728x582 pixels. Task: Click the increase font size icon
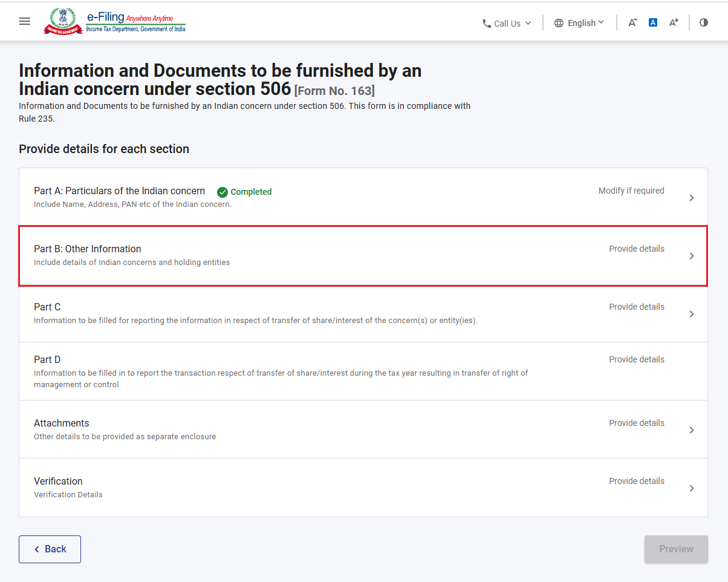(674, 22)
